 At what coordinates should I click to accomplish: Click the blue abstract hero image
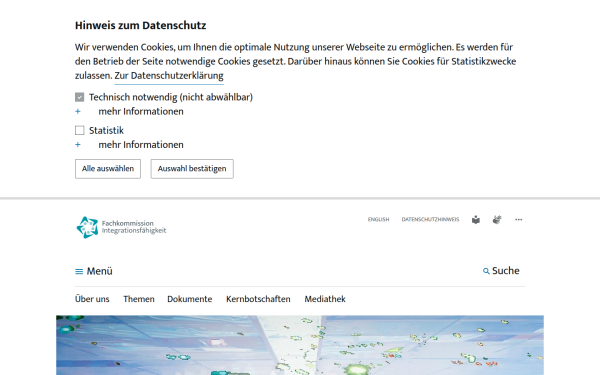[x=300, y=345]
